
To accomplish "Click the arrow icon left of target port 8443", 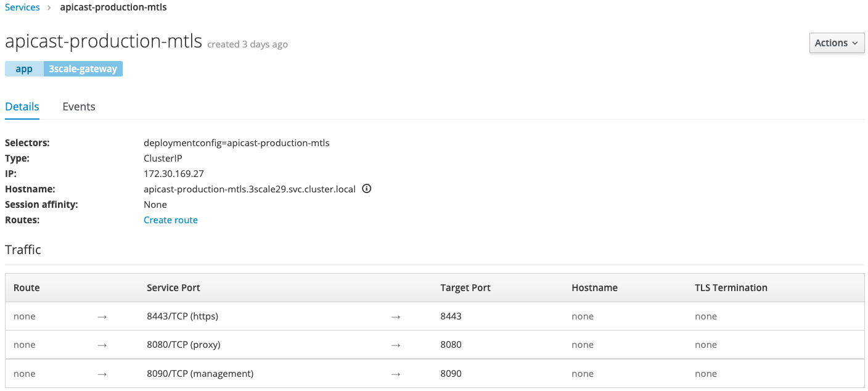I will [x=396, y=316].
